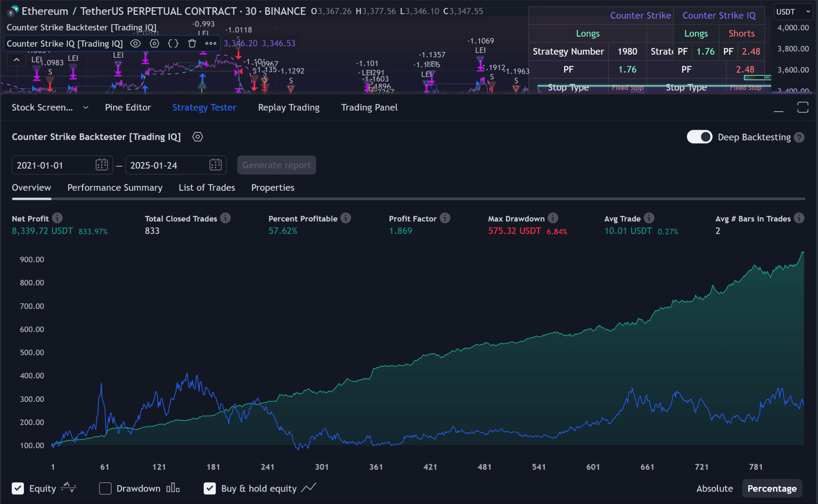Open the List of Trades tab

coord(207,188)
